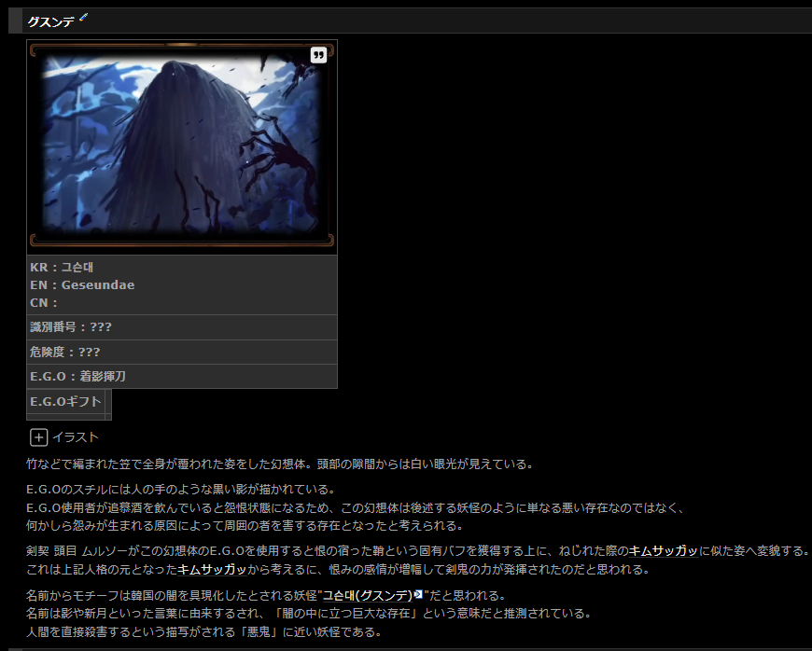812x651 pixels.
Task: Click the line starting 何かしら怨みが生まれる
Action: (245, 526)
